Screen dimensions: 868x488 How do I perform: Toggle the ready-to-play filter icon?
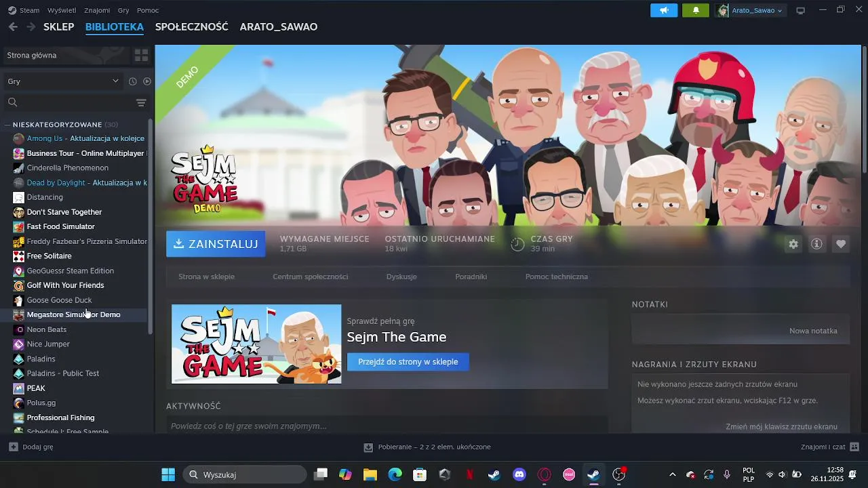tap(146, 81)
